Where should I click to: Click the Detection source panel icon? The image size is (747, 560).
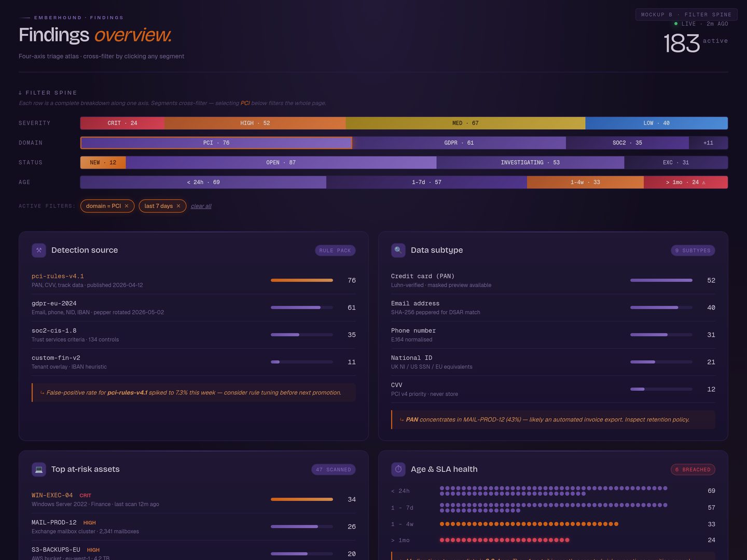tap(39, 250)
